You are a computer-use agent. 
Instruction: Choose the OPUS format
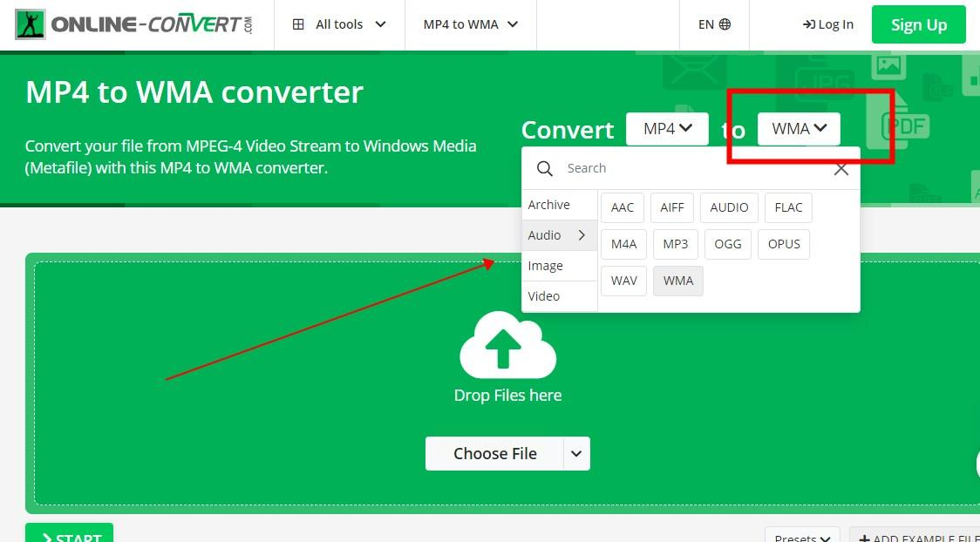(x=784, y=244)
